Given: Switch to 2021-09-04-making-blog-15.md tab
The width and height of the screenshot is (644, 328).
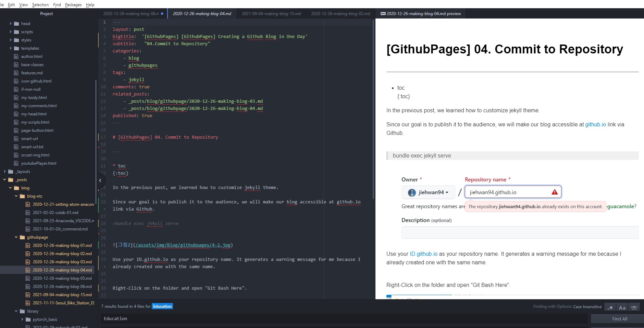Looking at the screenshot, I should pos(271,14).
